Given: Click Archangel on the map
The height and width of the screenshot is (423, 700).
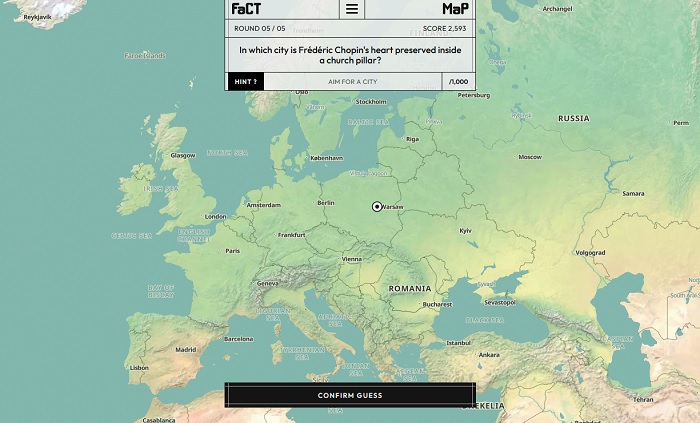Looking at the screenshot, I should (558, 9).
